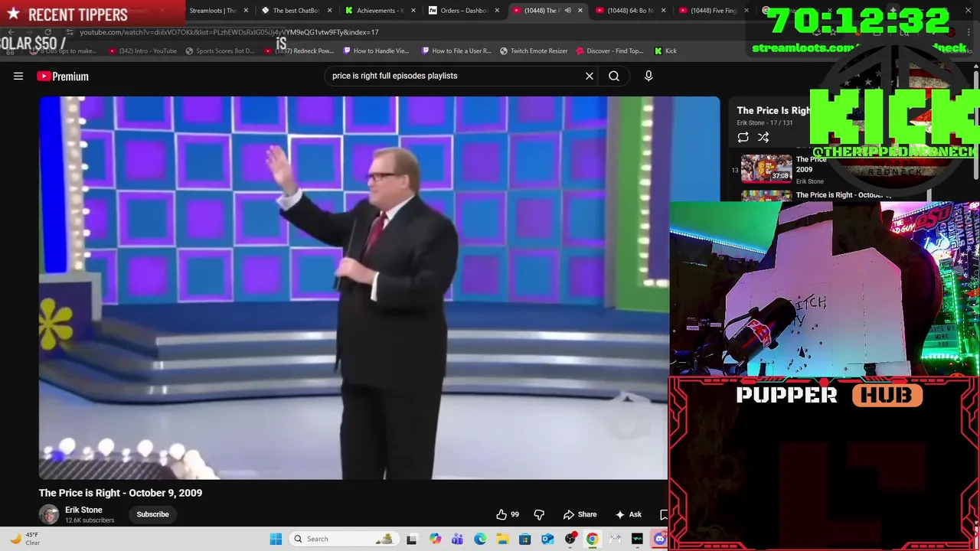Clear the search box with X icon
The width and height of the screenshot is (980, 551).
coord(590,76)
